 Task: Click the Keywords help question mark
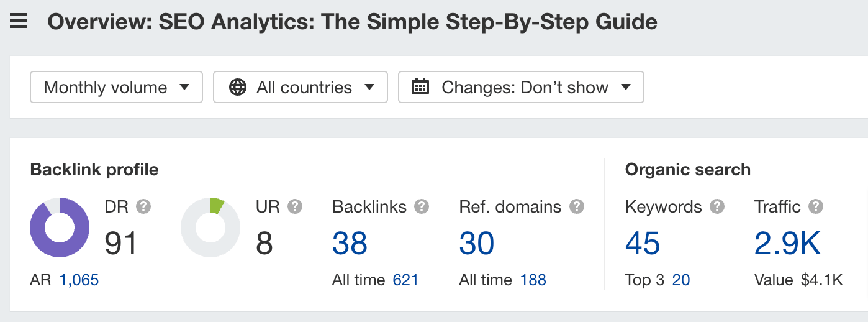pyautogui.click(x=717, y=206)
